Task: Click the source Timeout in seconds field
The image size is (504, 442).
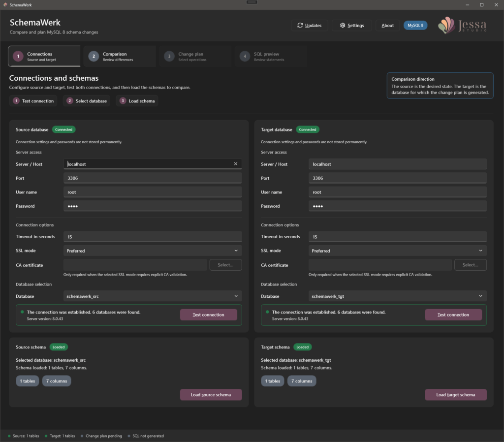Action: coord(153,237)
